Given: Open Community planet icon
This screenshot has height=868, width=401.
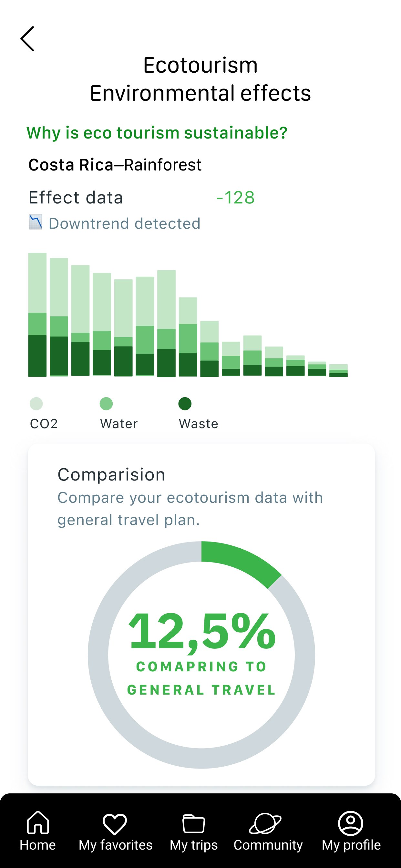Looking at the screenshot, I should [265, 823].
